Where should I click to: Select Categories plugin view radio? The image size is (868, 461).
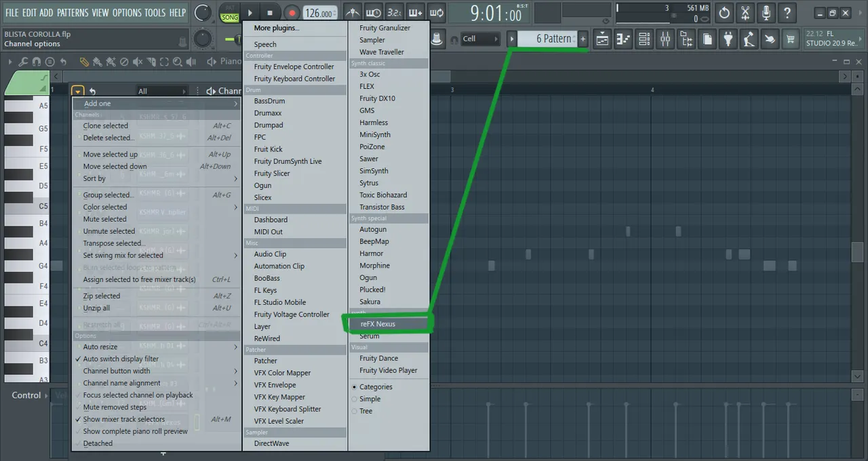tap(376, 386)
